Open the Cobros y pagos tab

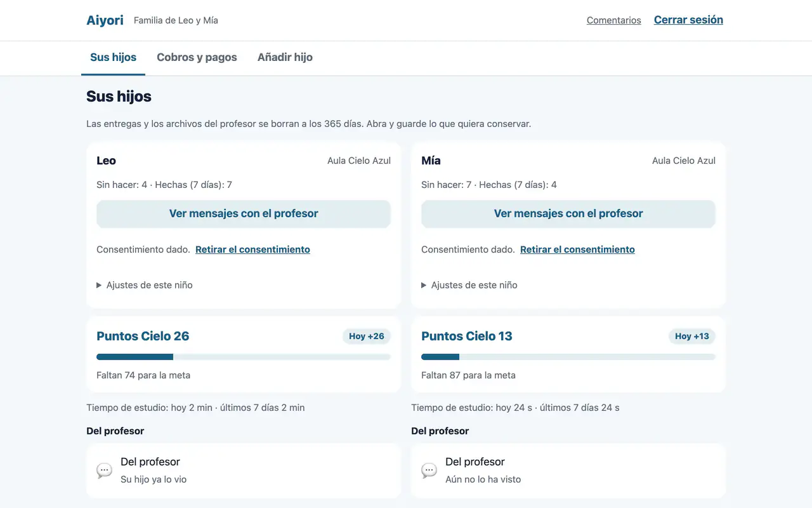pos(197,57)
